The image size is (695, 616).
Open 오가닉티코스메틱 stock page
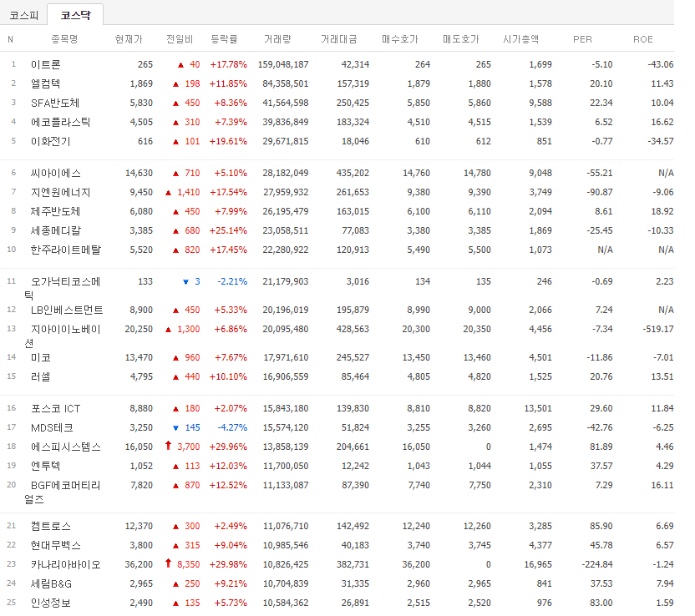point(63,288)
